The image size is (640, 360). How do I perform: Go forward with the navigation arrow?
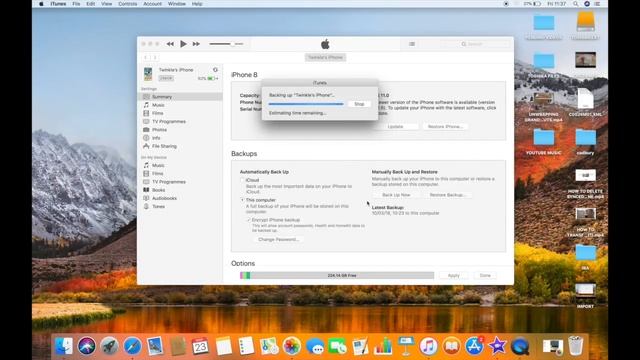point(155,58)
